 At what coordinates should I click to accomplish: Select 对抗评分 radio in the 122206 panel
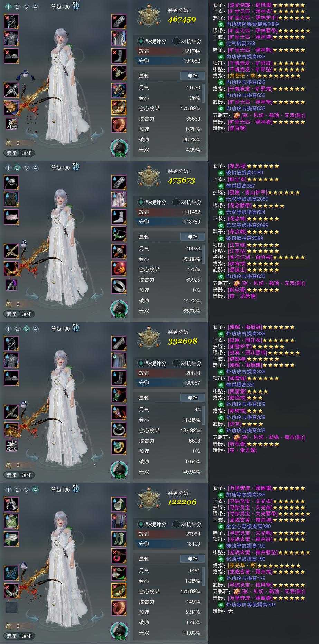coord(187,524)
